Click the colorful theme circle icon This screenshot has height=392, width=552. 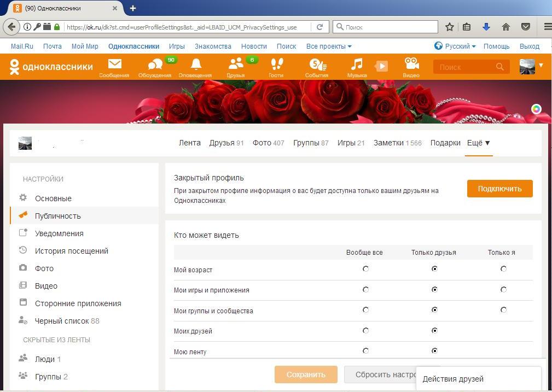pos(536,109)
